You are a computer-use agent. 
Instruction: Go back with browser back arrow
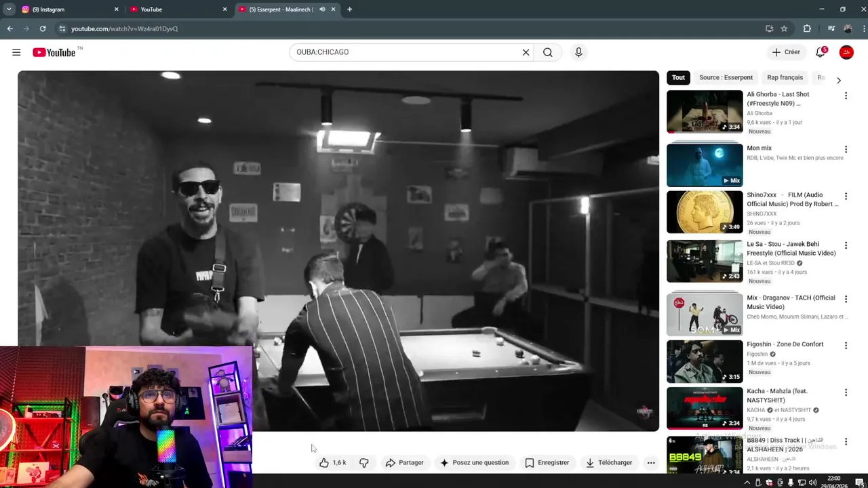(x=10, y=28)
